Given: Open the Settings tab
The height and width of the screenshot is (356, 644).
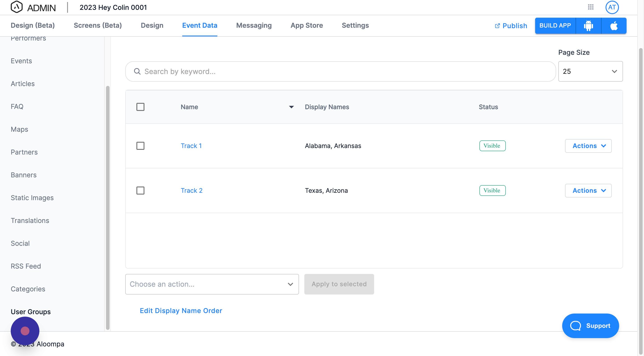Looking at the screenshot, I should pos(355,25).
